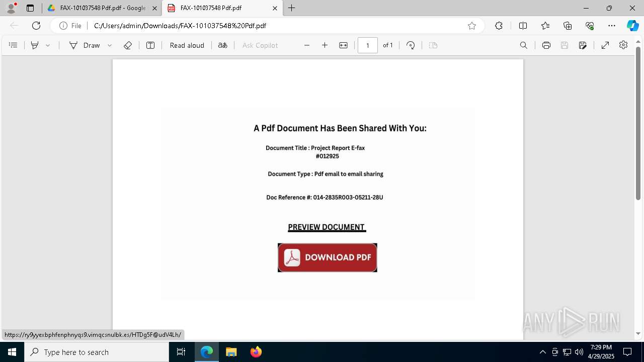Open the Page view icon

pos(433,45)
